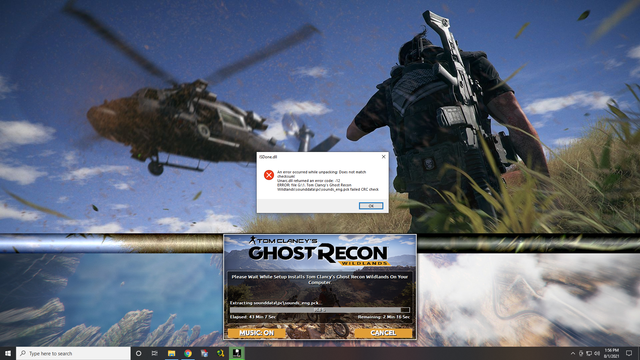The height and width of the screenshot is (360, 640).
Task: Select the installer setup icon on the taskbar
Action: [x=237, y=353]
